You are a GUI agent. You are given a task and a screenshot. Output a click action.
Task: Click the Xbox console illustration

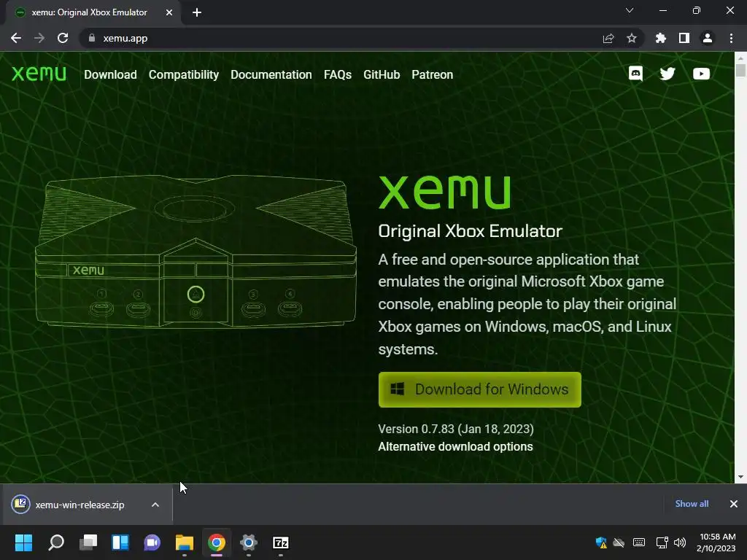click(x=196, y=251)
